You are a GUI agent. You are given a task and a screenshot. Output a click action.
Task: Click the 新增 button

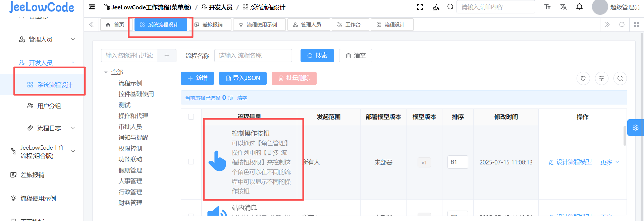tap(198, 78)
